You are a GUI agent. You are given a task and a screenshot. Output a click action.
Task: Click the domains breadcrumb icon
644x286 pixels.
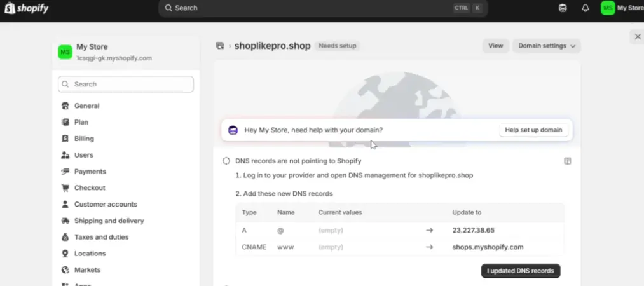tap(220, 46)
